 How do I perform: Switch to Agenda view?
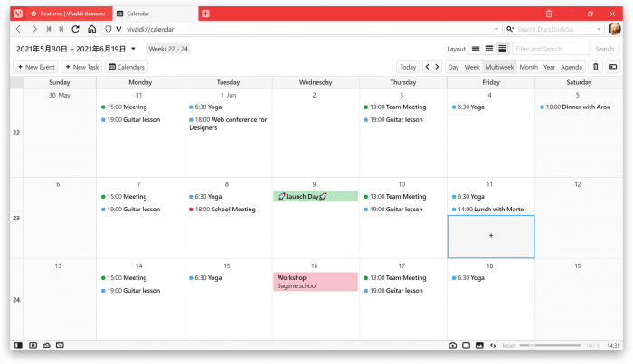click(572, 67)
